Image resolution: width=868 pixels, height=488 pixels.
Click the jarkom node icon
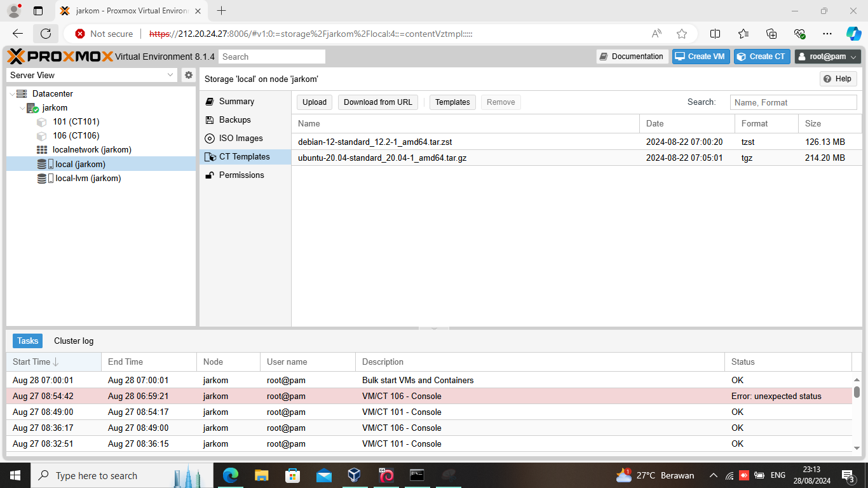click(32, 108)
